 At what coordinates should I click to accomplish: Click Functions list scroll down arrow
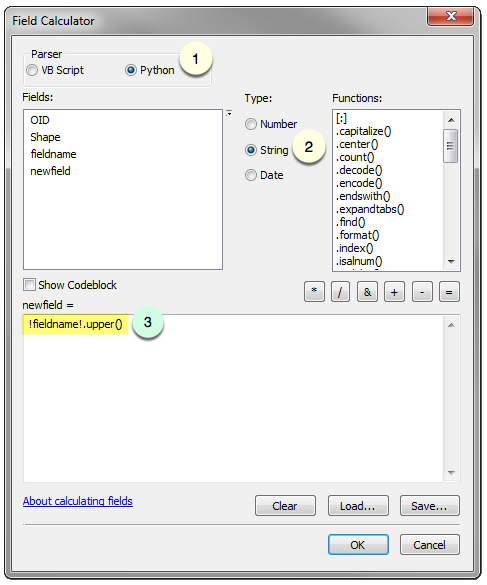(451, 262)
